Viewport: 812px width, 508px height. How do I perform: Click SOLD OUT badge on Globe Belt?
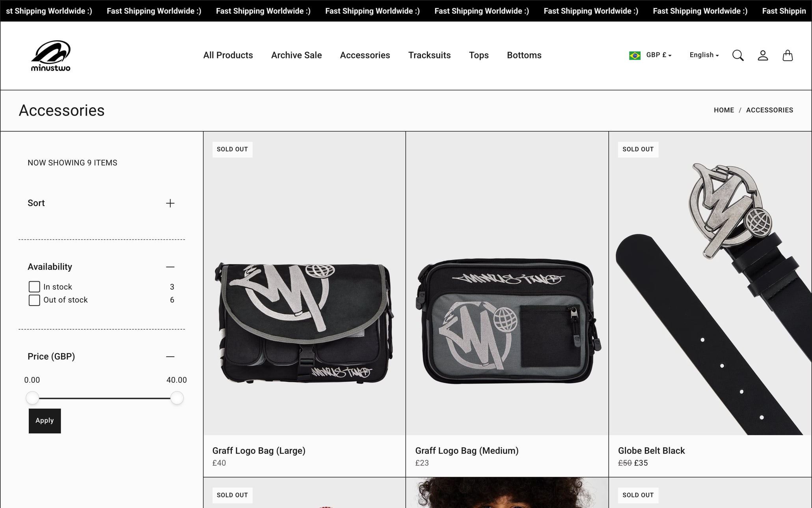point(638,149)
